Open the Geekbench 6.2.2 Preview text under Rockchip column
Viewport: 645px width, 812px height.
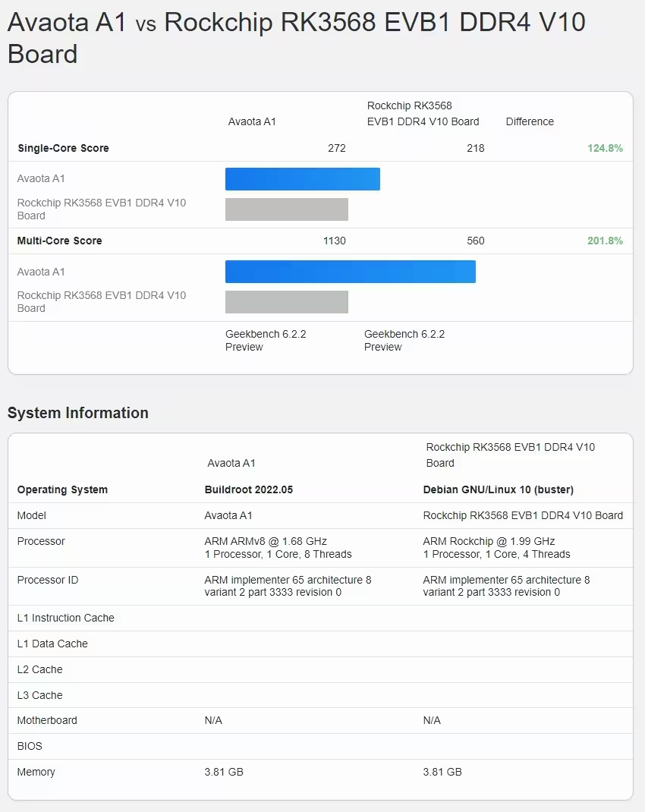coord(404,340)
